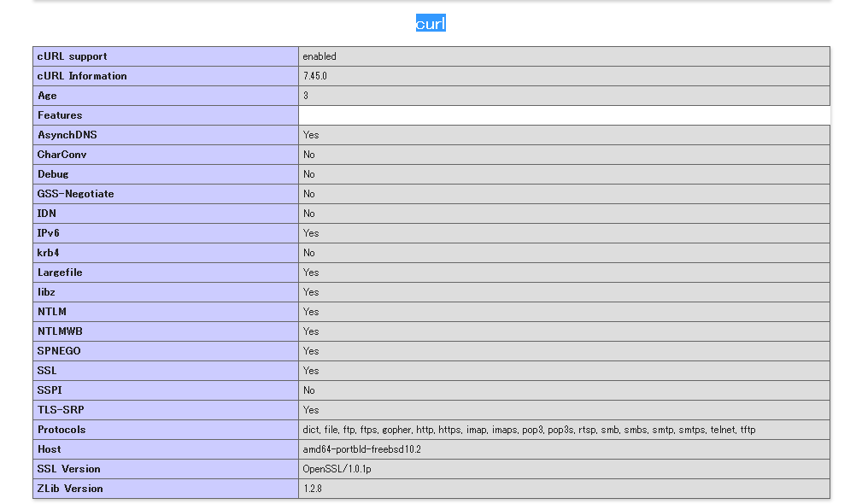Select the SSL feature label
Viewport: 862px width, 504px height.
click(x=47, y=371)
